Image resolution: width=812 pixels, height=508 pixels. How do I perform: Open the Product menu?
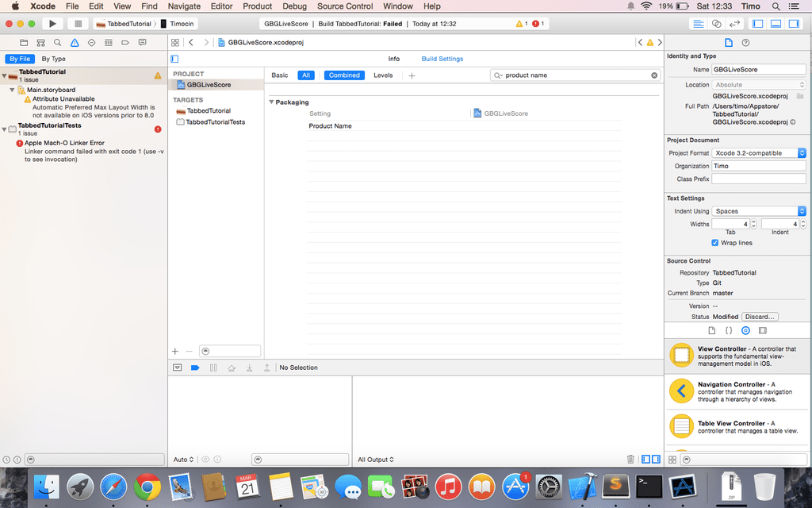(x=258, y=6)
